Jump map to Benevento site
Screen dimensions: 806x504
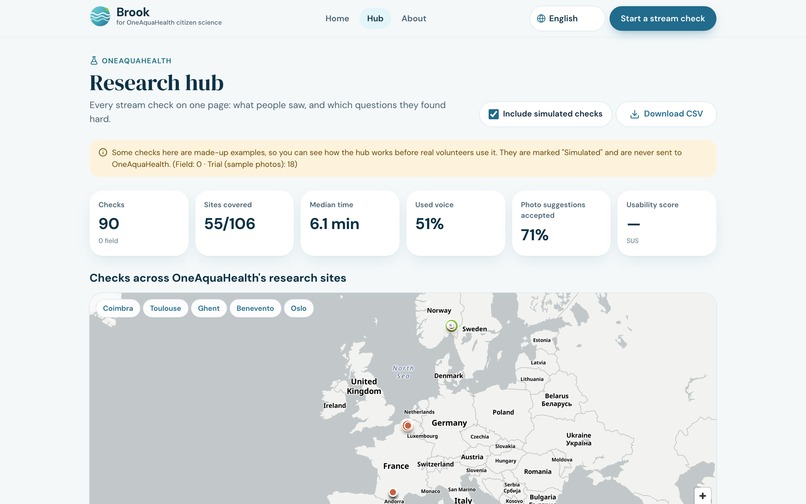[255, 308]
